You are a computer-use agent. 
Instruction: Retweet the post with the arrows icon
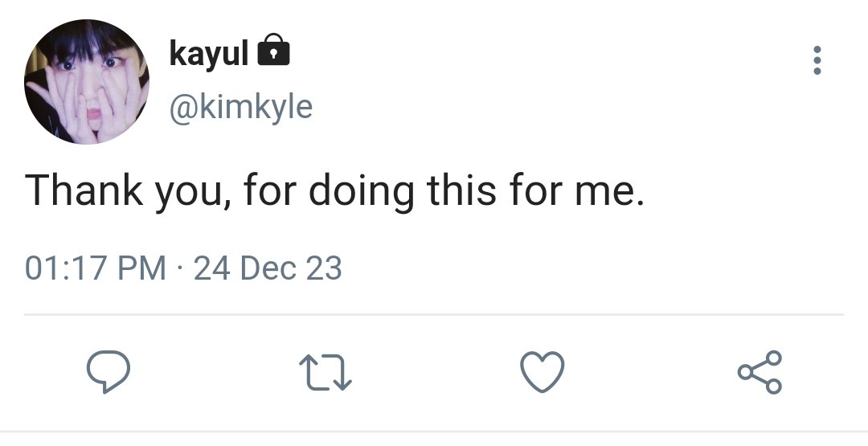[325, 373]
